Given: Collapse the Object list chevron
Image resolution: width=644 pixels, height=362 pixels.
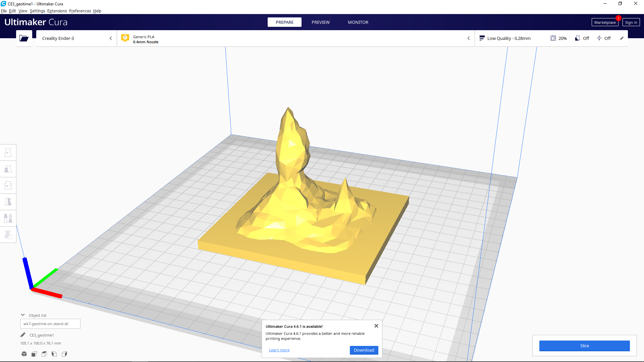Looking at the screenshot, I should coord(23,315).
